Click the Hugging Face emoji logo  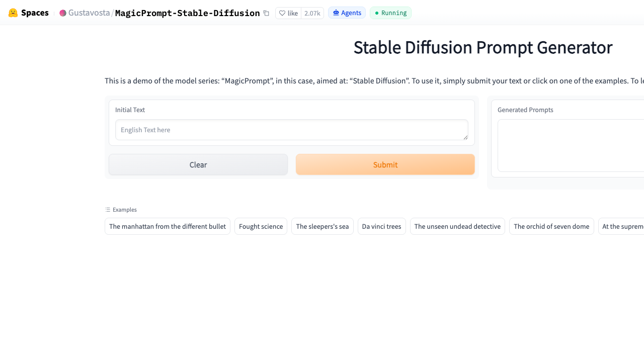pos(13,13)
